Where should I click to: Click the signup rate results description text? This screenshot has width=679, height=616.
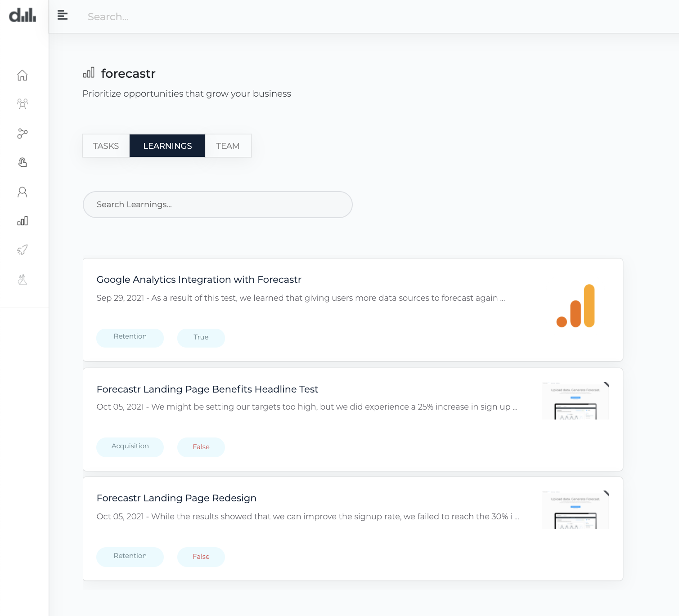click(308, 517)
